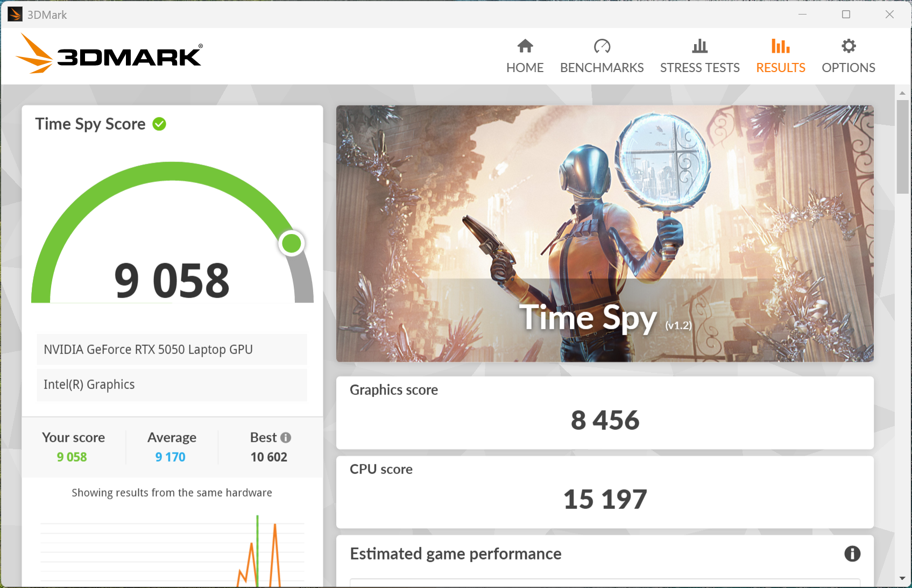Click the 3DMark app icon in title bar
The image size is (912, 588).
click(x=15, y=15)
